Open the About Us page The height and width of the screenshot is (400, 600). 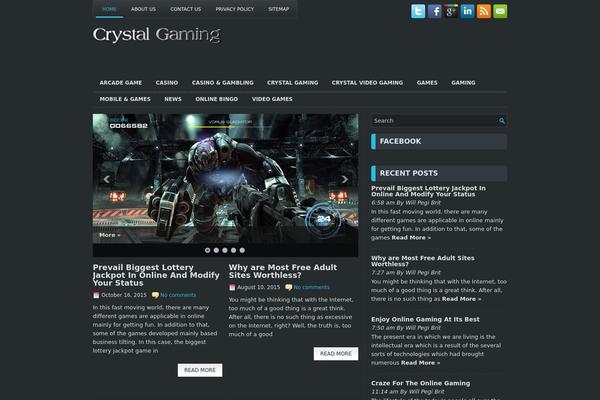tap(143, 9)
